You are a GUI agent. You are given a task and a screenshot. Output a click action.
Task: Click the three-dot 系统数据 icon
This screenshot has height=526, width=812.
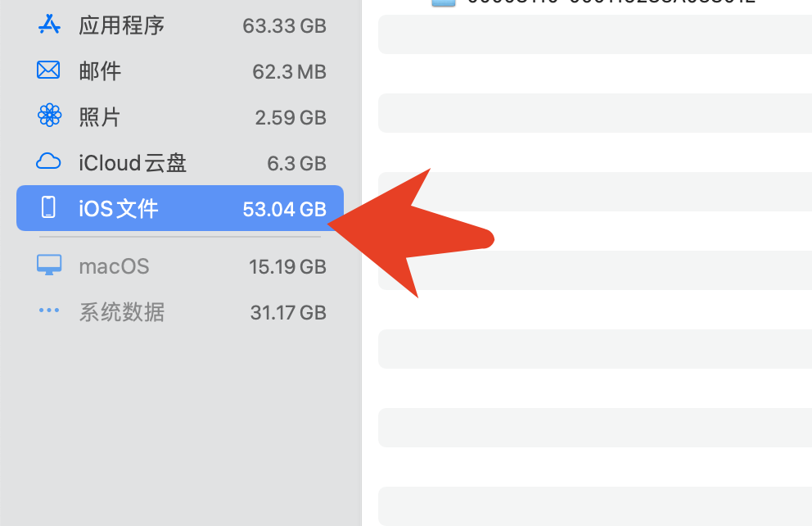point(49,311)
